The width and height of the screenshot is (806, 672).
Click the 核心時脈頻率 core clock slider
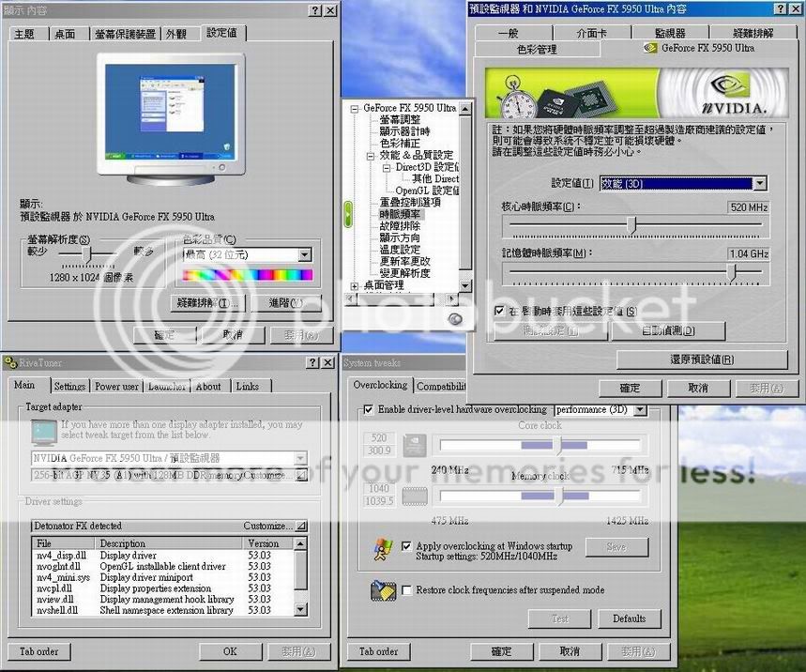(631, 225)
